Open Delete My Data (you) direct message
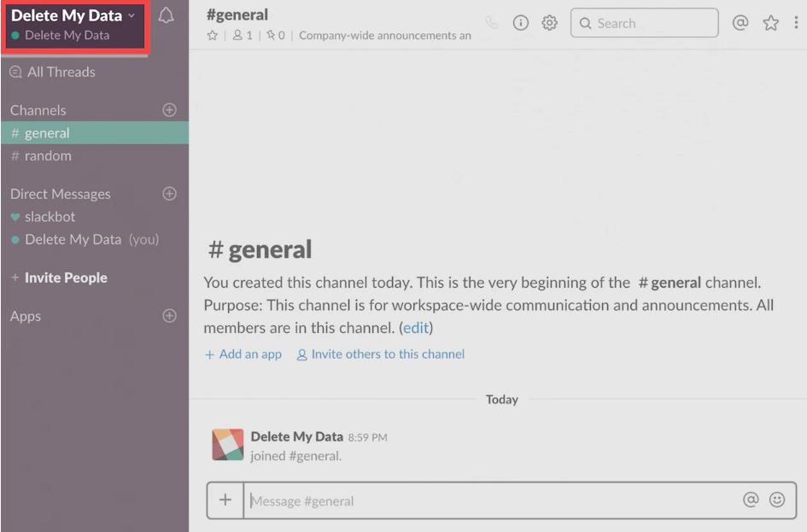Viewport: 807px width, 532px height. pyautogui.click(x=95, y=239)
